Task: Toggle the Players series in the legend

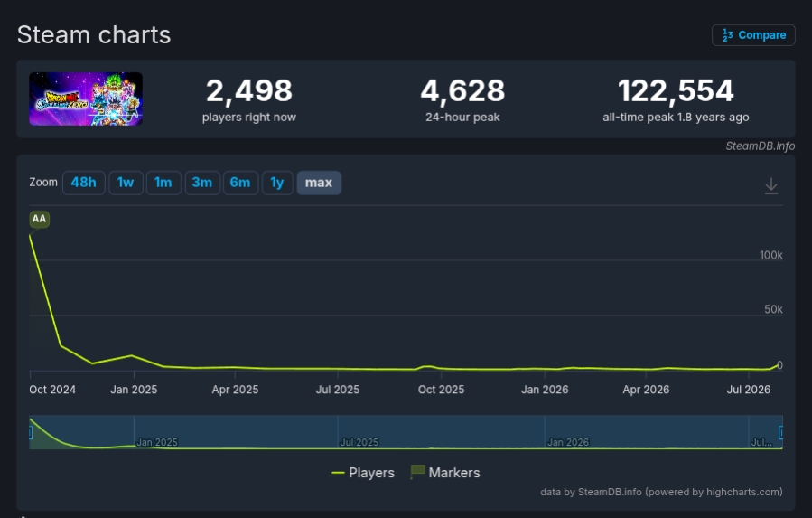Action: coord(363,473)
